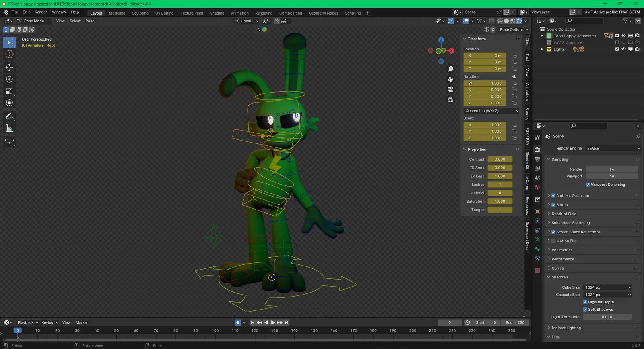644x349 pixels.
Task: Play the animation forward
Action: coord(273,322)
